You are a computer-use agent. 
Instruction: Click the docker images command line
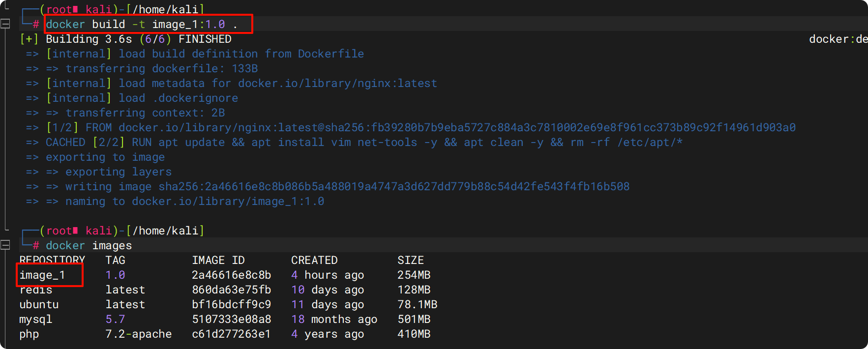[x=89, y=245]
